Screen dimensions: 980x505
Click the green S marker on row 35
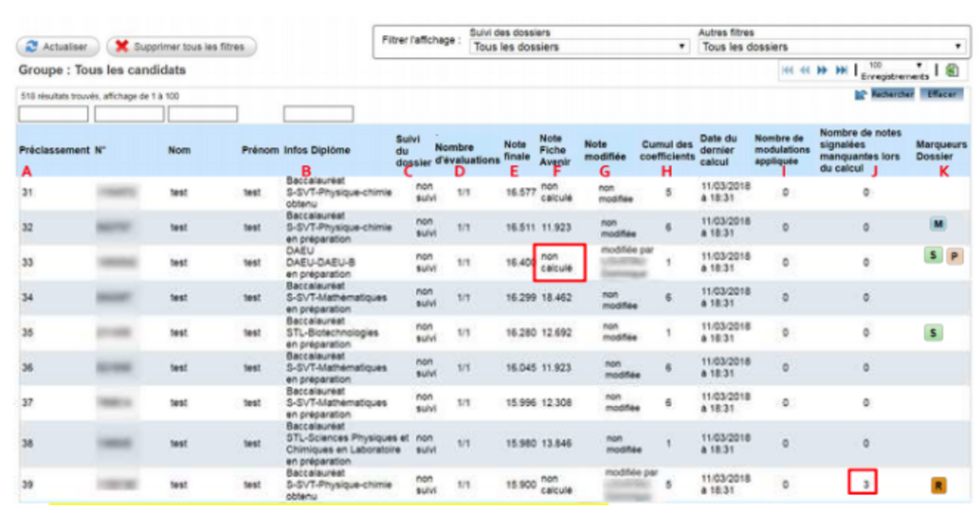tap(932, 333)
